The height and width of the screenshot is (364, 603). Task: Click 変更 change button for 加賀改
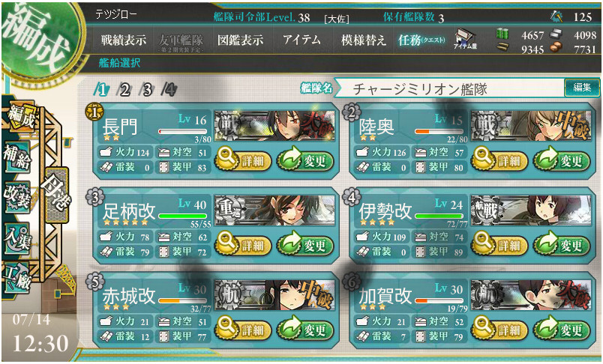click(562, 330)
